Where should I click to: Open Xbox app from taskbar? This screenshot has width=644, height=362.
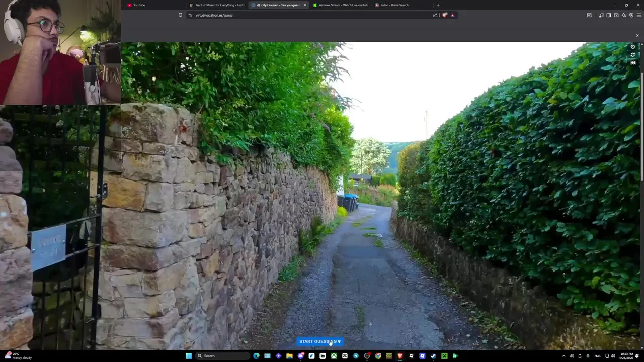click(334, 356)
